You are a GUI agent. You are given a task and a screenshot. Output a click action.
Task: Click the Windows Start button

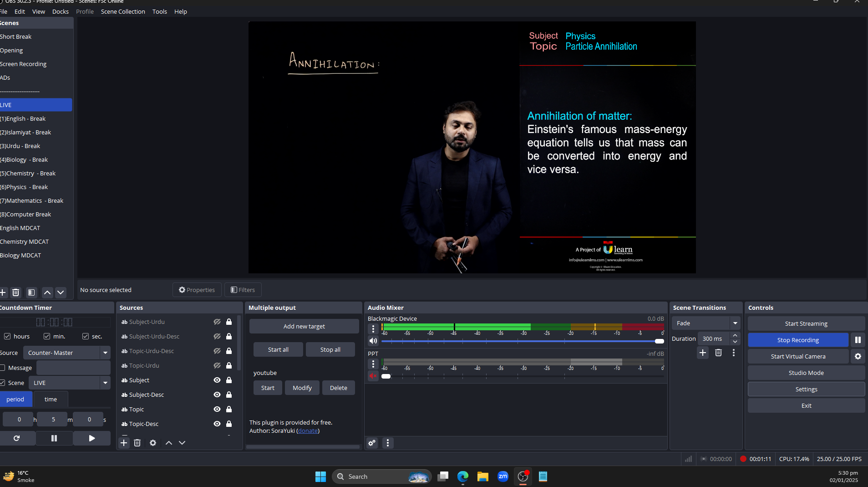(321, 477)
